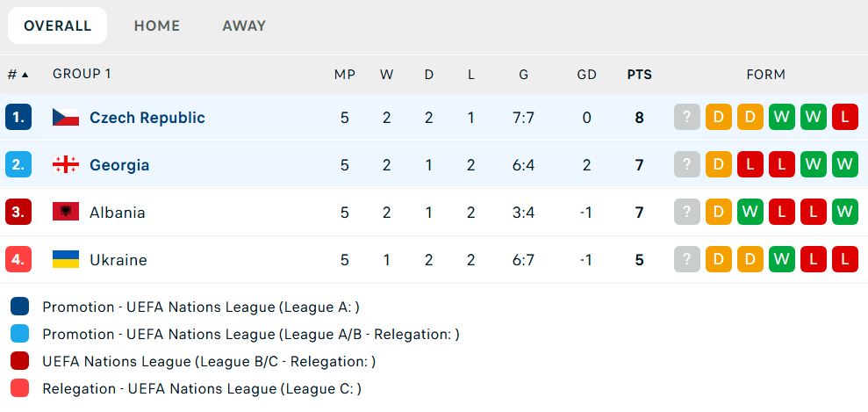Click Czech Republic's red L form badge
The width and height of the screenshot is (868, 412).
click(x=844, y=118)
